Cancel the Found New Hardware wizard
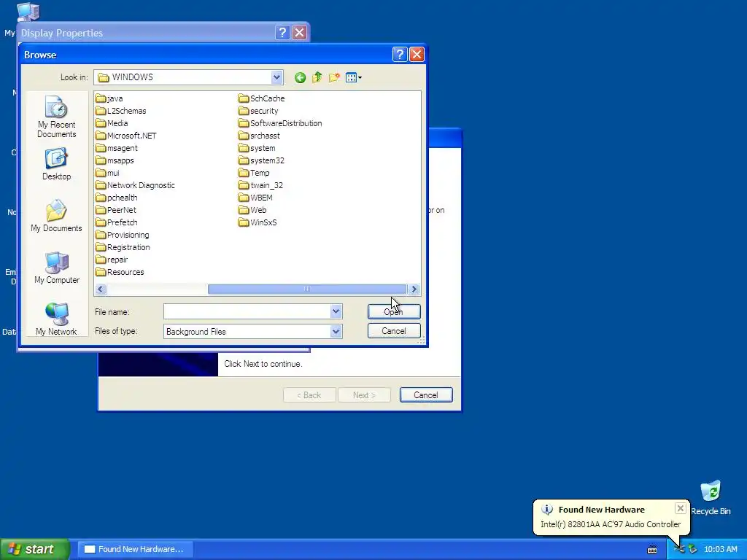The width and height of the screenshot is (747, 560). pos(426,394)
